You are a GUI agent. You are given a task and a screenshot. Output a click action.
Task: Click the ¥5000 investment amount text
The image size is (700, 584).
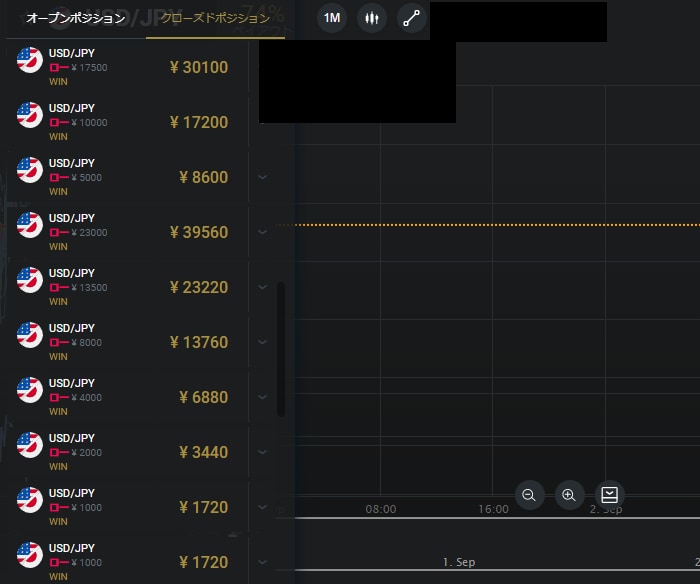87,177
